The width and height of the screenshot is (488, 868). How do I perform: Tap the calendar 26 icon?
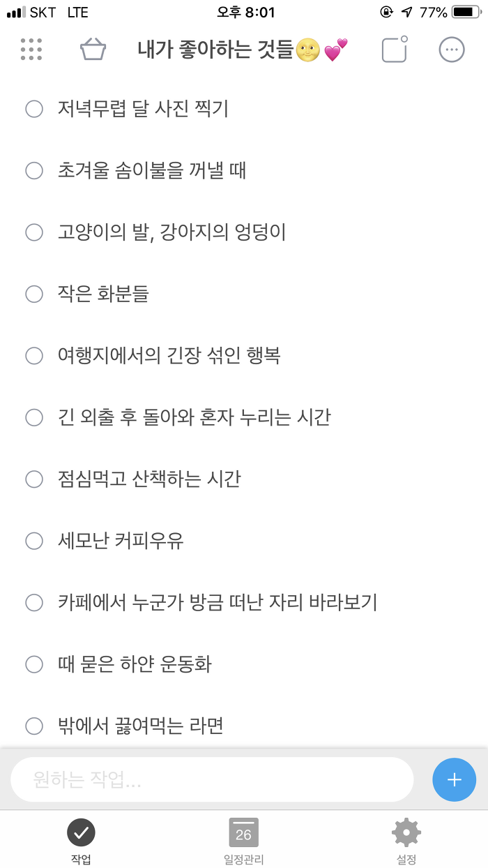[x=243, y=832]
